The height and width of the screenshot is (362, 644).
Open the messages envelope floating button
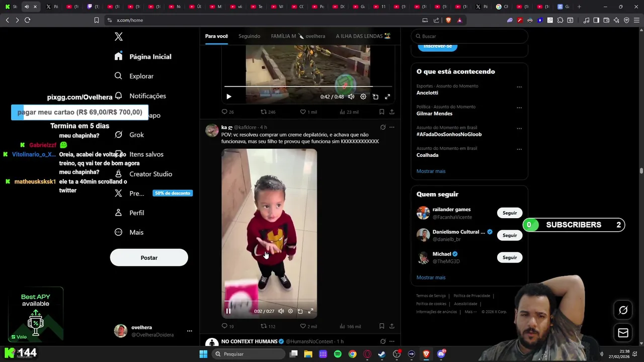[623, 333]
